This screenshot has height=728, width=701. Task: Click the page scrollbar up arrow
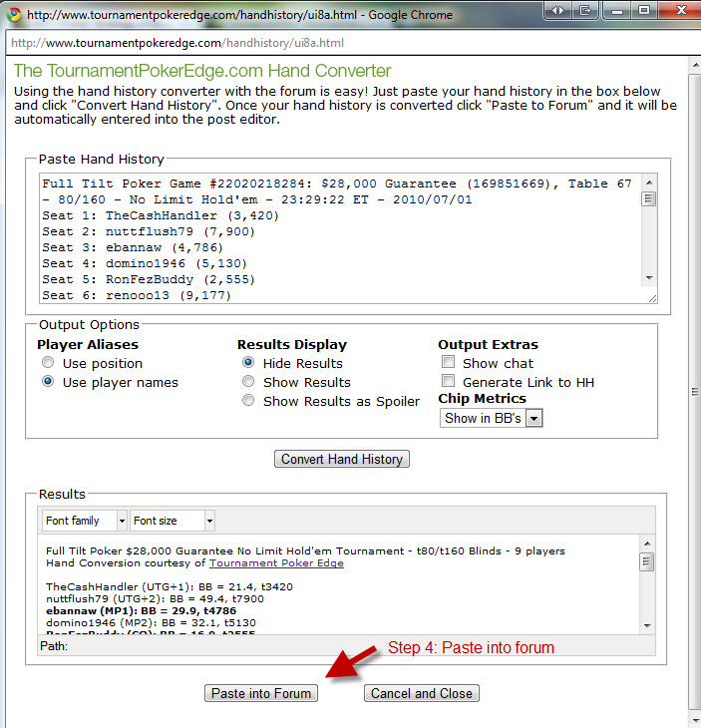click(x=695, y=66)
